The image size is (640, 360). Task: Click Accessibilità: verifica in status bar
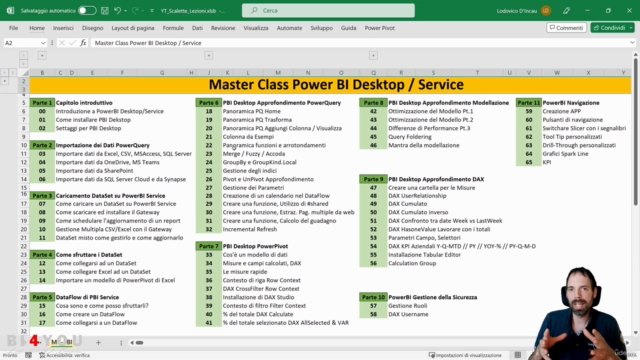pyautogui.click(x=64, y=356)
